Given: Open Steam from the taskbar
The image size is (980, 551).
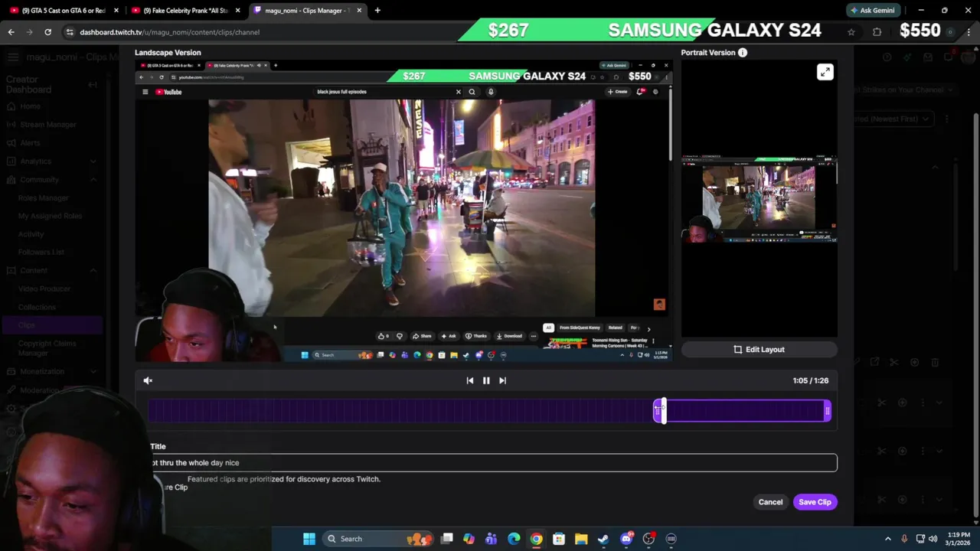Looking at the screenshot, I should (x=603, y=539).
